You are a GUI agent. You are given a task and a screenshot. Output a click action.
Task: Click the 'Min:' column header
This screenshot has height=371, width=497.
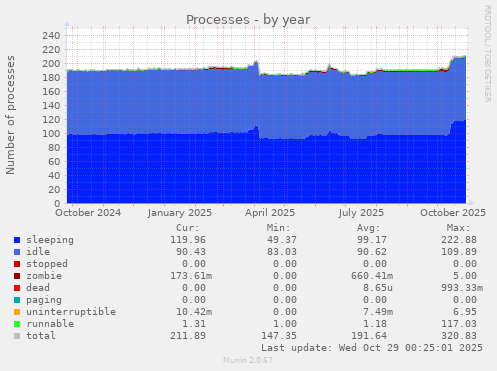pos(278,228)
